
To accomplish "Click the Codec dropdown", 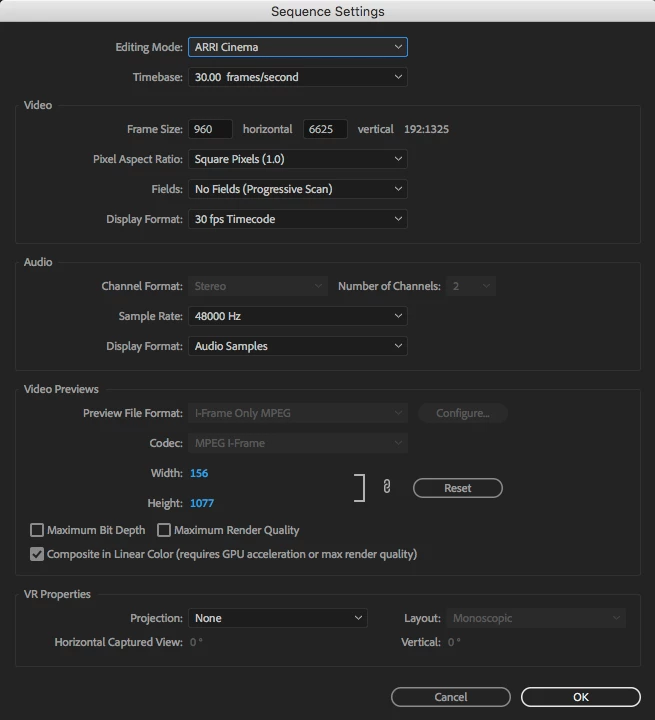I will coord(298,443).
